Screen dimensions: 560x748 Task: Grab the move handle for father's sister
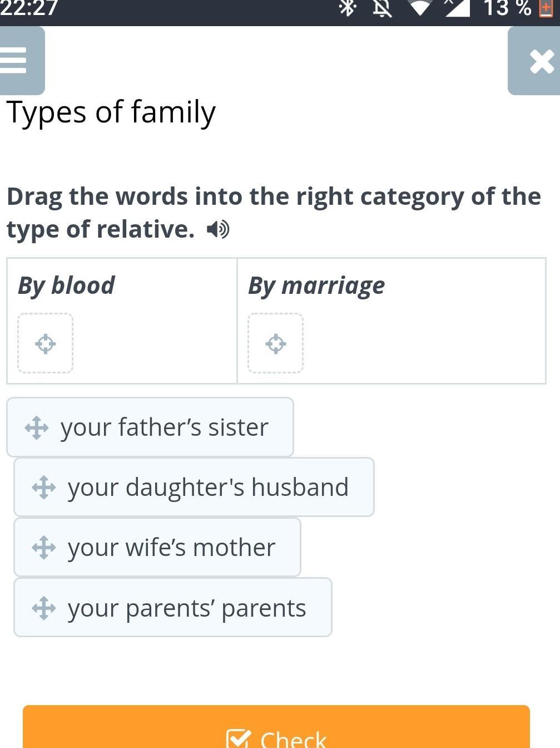point(37,427)
